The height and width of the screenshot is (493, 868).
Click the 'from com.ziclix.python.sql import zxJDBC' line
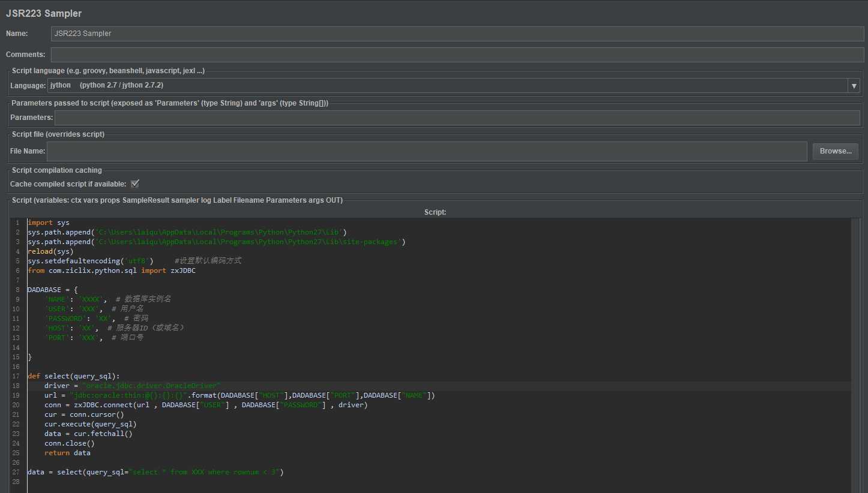point(112,270)
